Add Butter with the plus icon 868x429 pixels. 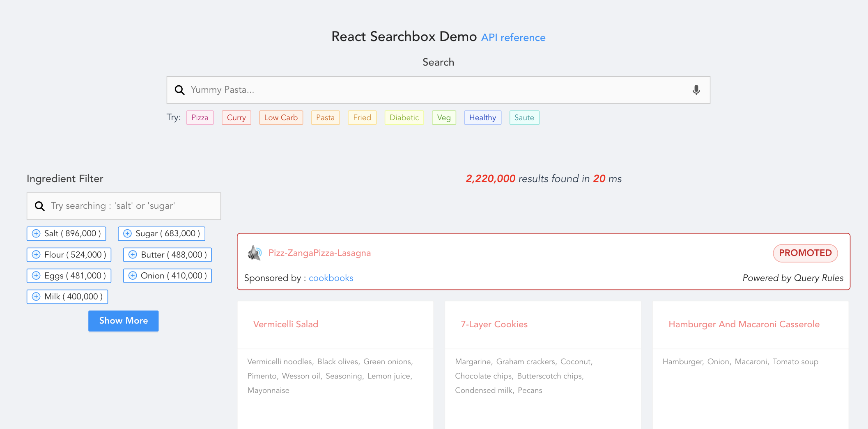pos(132,254)
